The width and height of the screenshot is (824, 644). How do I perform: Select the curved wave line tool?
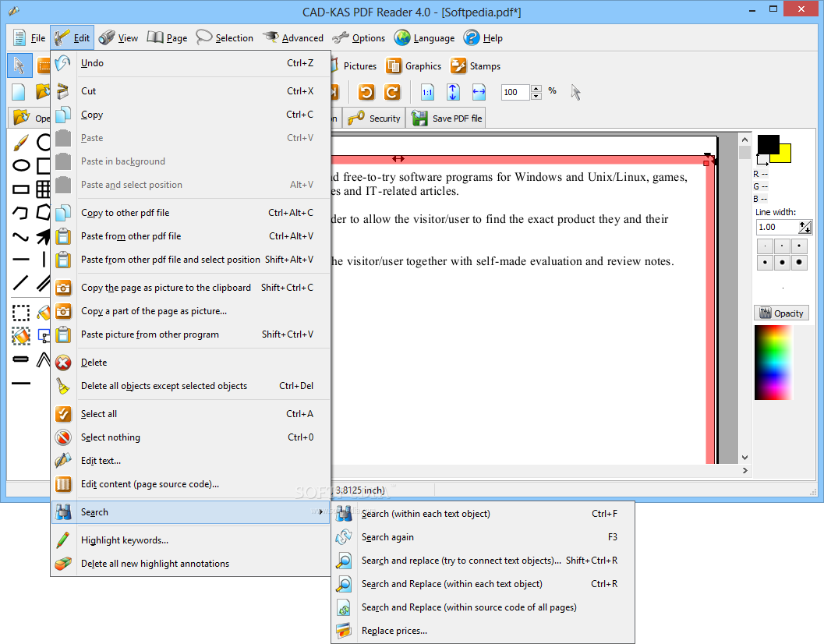pyautogui.click(x=21, y=237)
